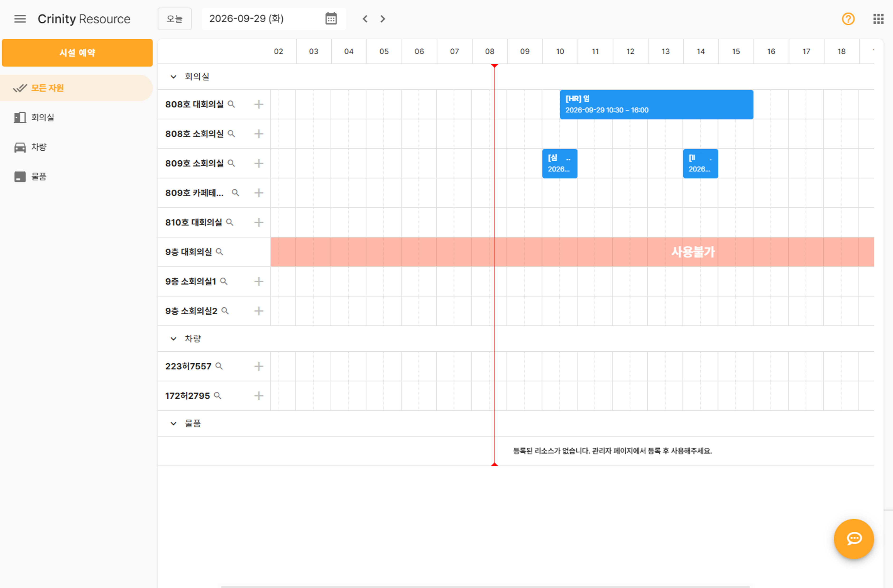The height and width of the screenshot is (588, 893).
Task: Click the 9층 소회의실1 room name
Action: point(191,281)
